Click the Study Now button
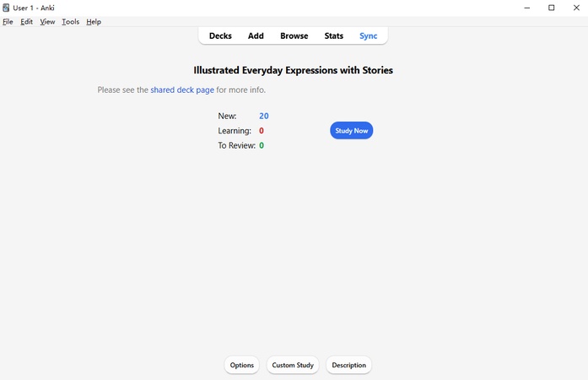Viewport: 588px width, 380px height. click(352, 130)
